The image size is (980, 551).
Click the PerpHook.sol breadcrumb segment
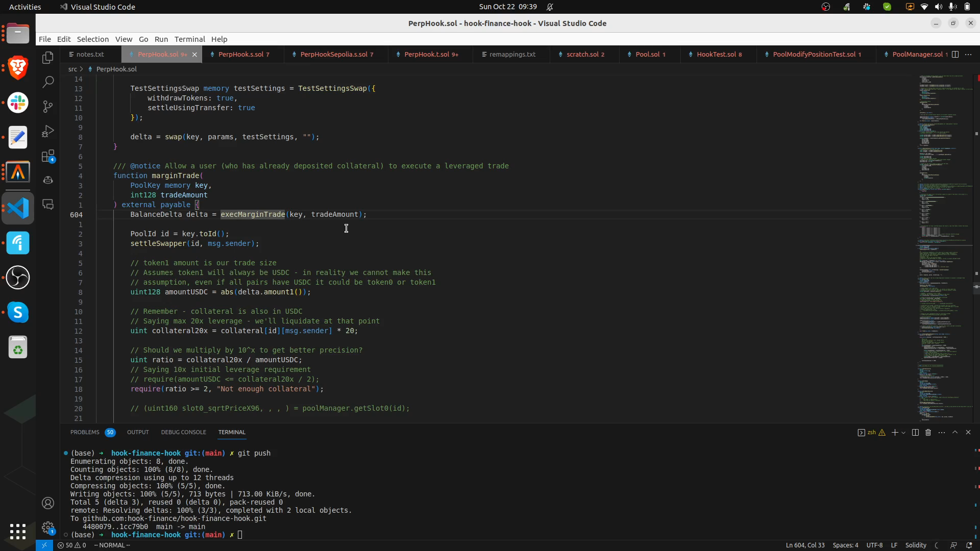click(116, 69)
